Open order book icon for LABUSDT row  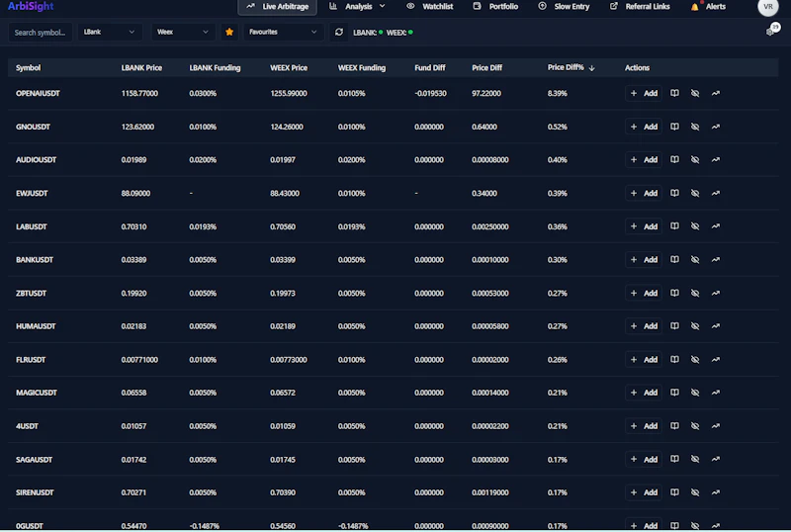pyautogui.click(x=674, y=226)
